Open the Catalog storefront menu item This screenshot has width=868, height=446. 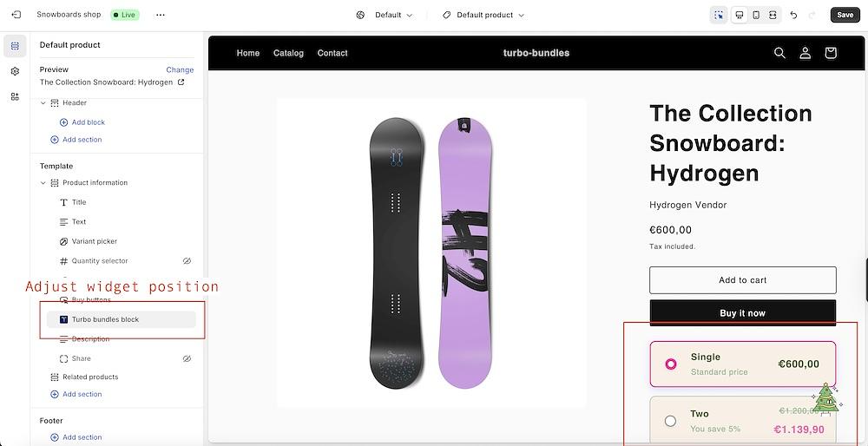[x=288, y=53]
